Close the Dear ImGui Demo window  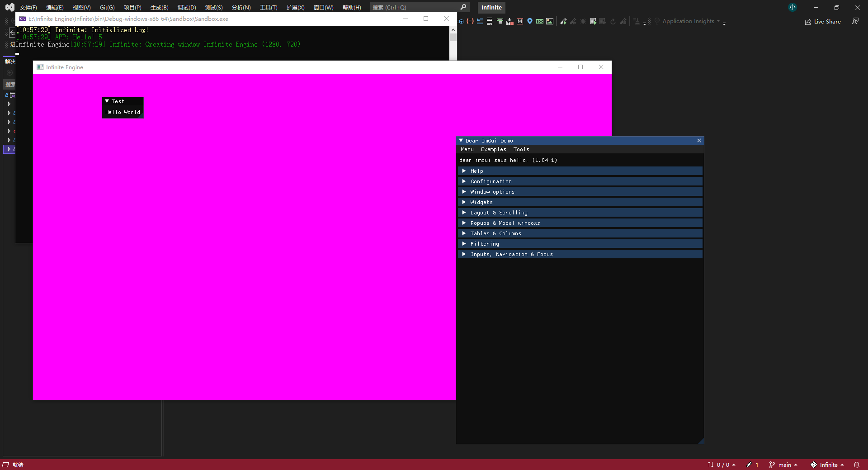coord(699,141)
